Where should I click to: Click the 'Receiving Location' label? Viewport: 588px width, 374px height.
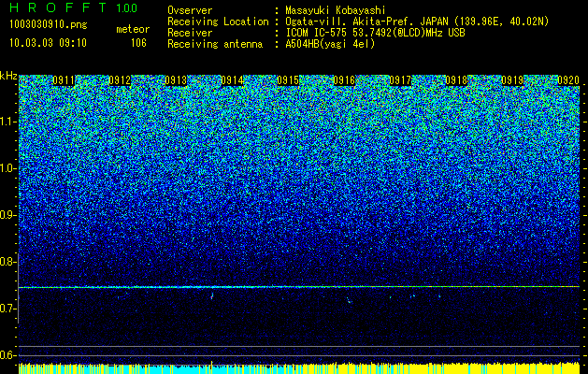pos(218,22)
